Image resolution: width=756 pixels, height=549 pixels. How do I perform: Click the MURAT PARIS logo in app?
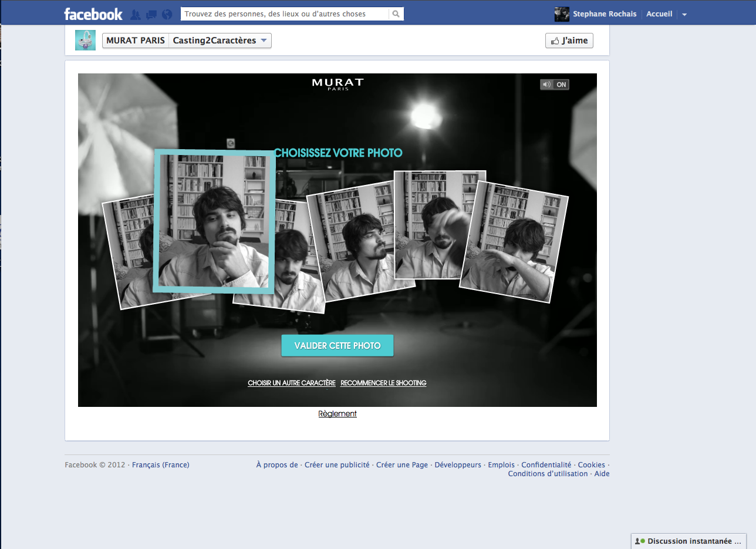[338, 84]
